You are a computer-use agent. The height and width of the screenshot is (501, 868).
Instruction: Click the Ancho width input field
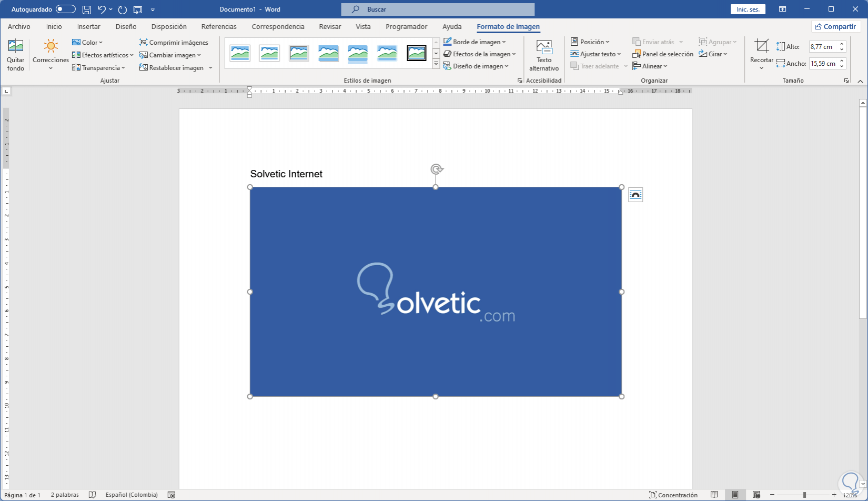[823, 64]
